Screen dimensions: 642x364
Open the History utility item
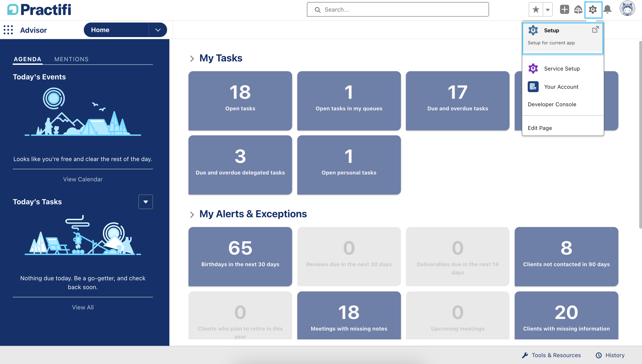pyautogui.click(x=610, y=355)
